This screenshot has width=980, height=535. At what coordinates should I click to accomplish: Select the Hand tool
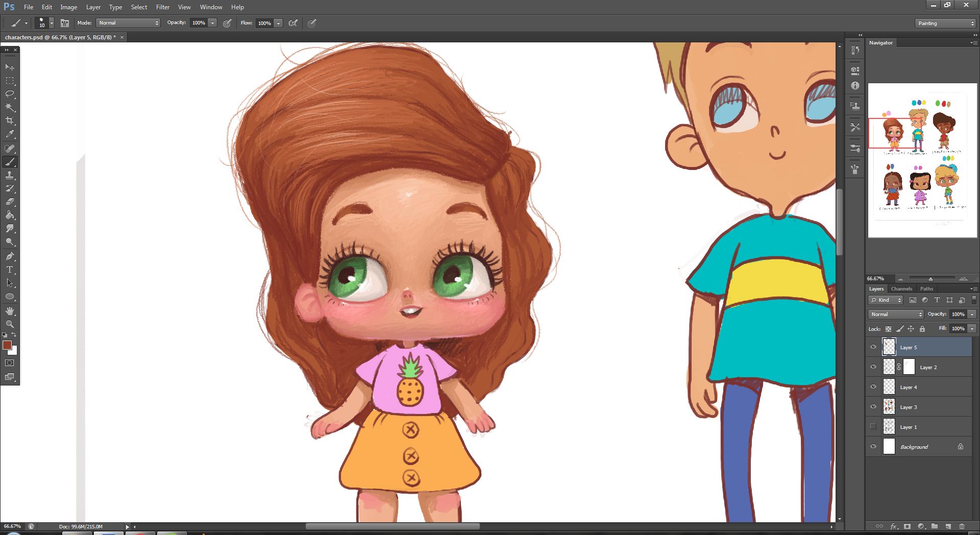[10, 311]
